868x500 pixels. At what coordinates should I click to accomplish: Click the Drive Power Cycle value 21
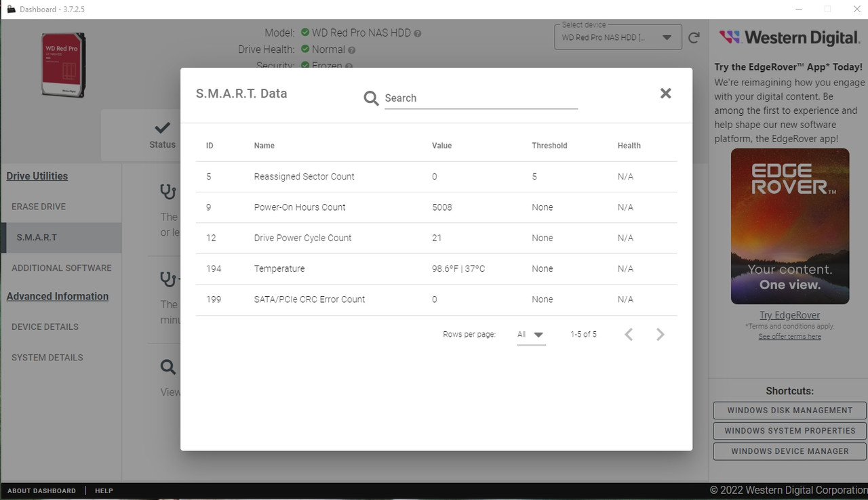point(437,238)
